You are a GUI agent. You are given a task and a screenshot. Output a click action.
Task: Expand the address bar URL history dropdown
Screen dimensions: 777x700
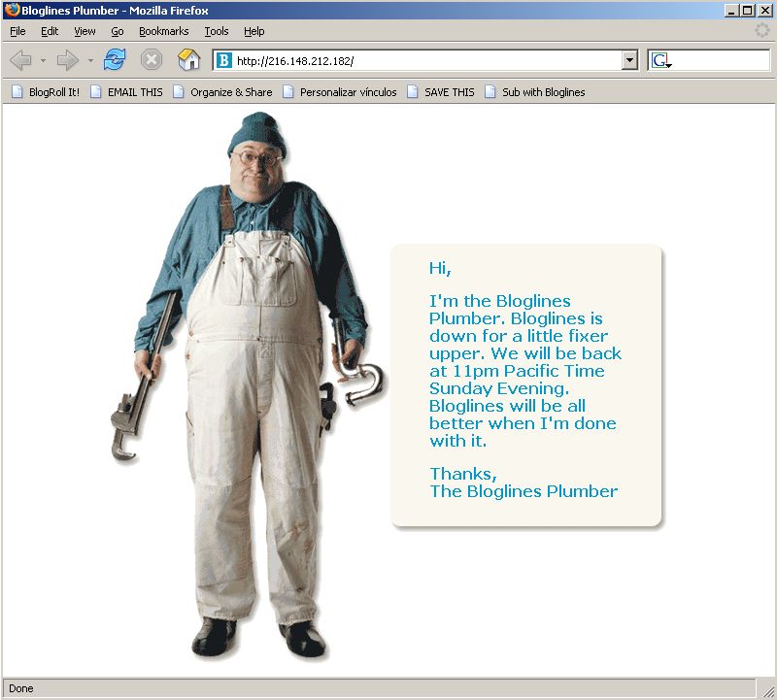[x=629, y=60]
